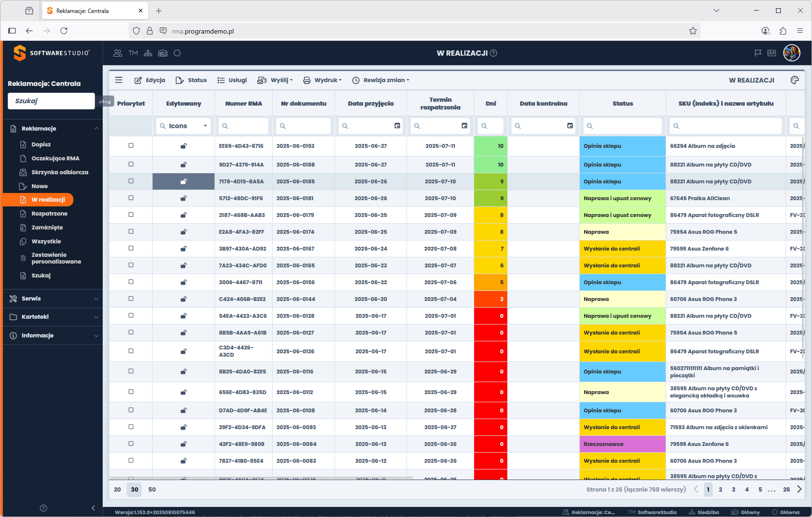
Task: Click the Szukaj search field in sidebar
Action: pyautogui.click(x=51, y=101)
